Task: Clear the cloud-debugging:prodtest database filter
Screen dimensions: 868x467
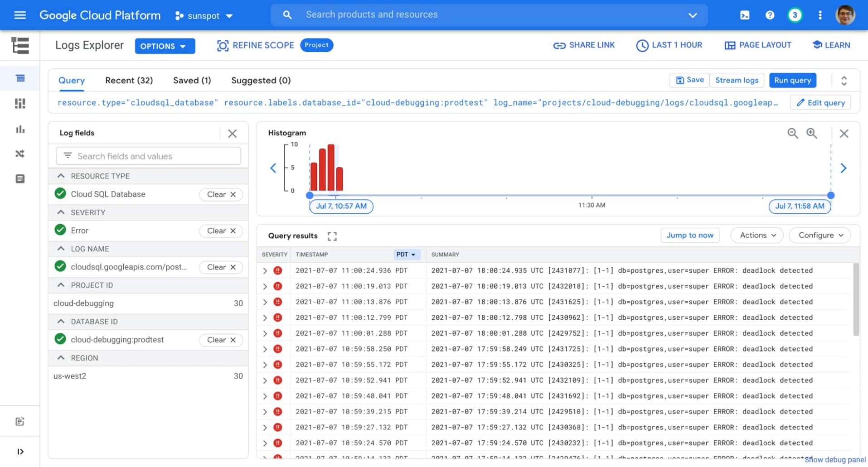Action: click(221, 340)
